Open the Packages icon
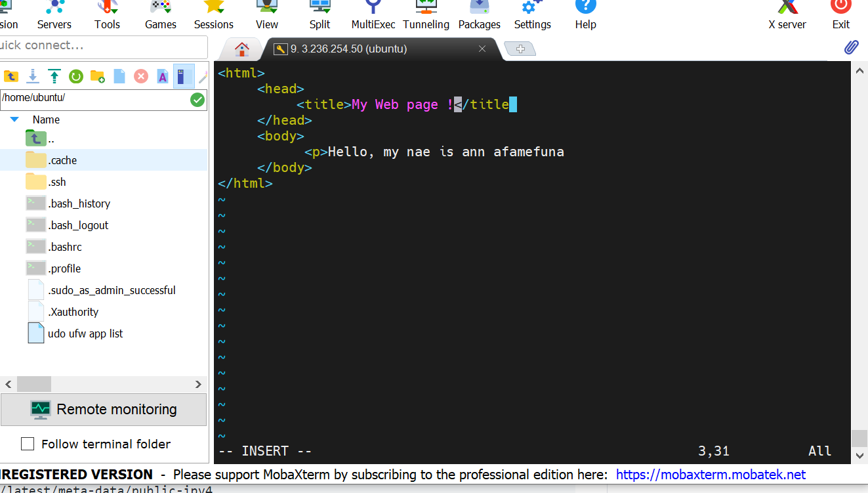The image size is (868, 493). 480,16
